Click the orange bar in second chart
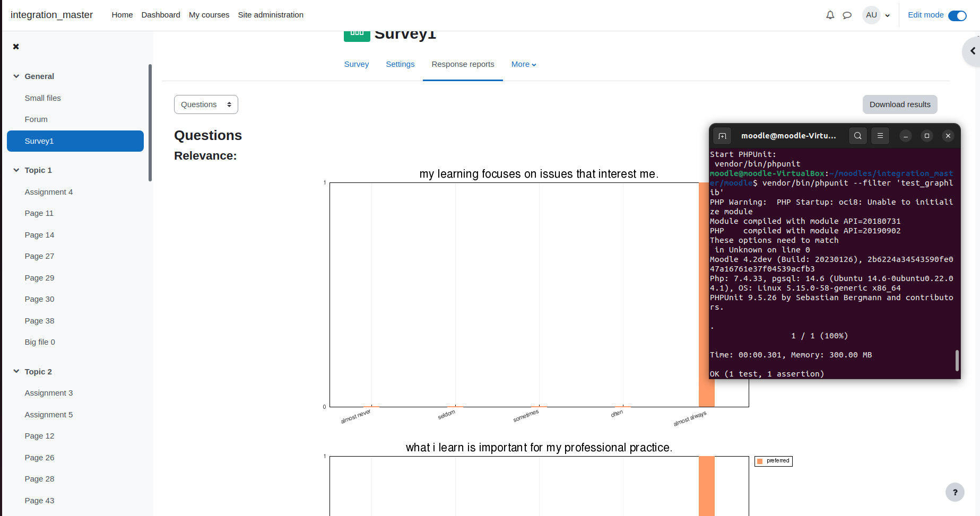The width and height of the screenshot is (980, 516). pos(707,486)
